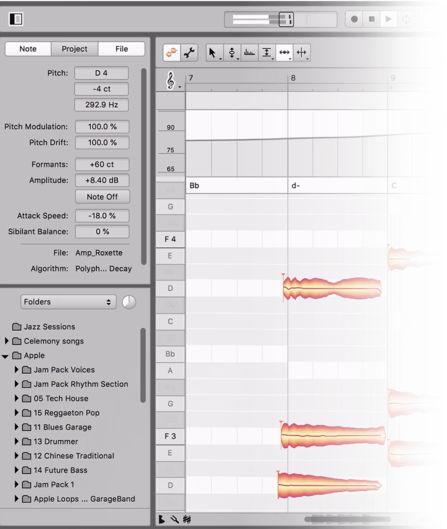Select the pitch tool

tap(232, 53)
